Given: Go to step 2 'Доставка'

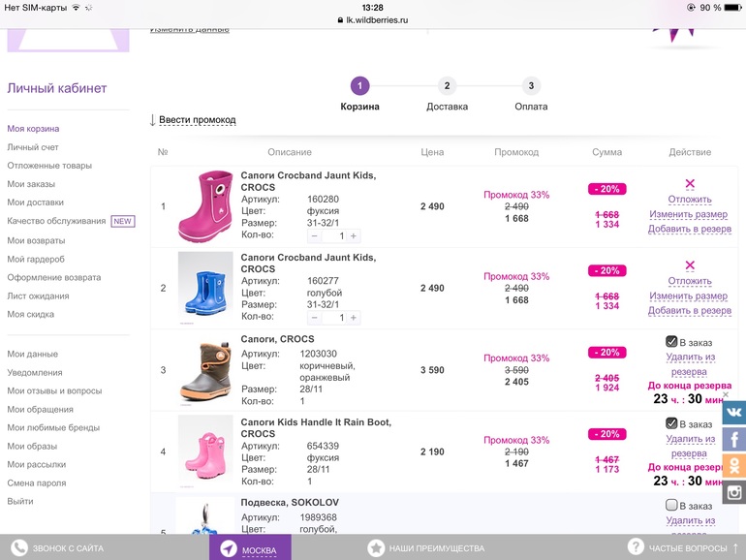Looking at the screenshot, I should [447, 86].
